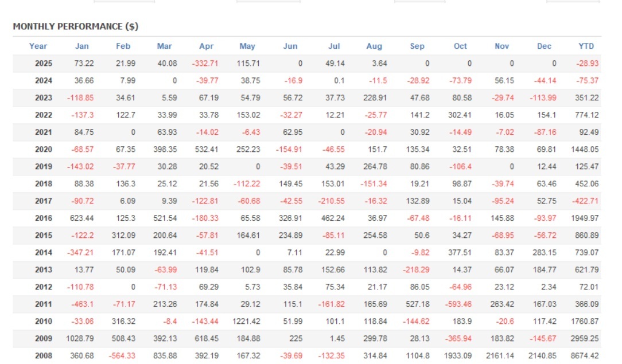
Task: Select the 2025 April value -332.71
Action: [205, 64]
